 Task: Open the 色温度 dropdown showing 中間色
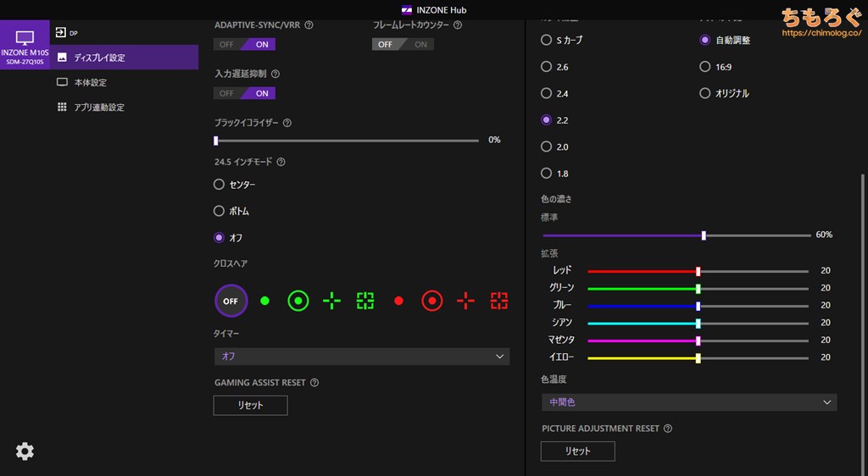click(689, 402)
